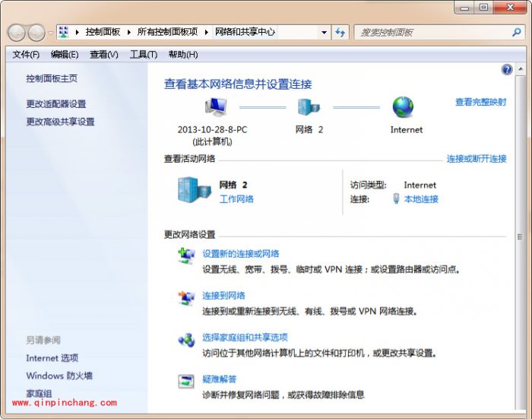Open the 编辑(E) menu
532x419 pixels.
65,54
